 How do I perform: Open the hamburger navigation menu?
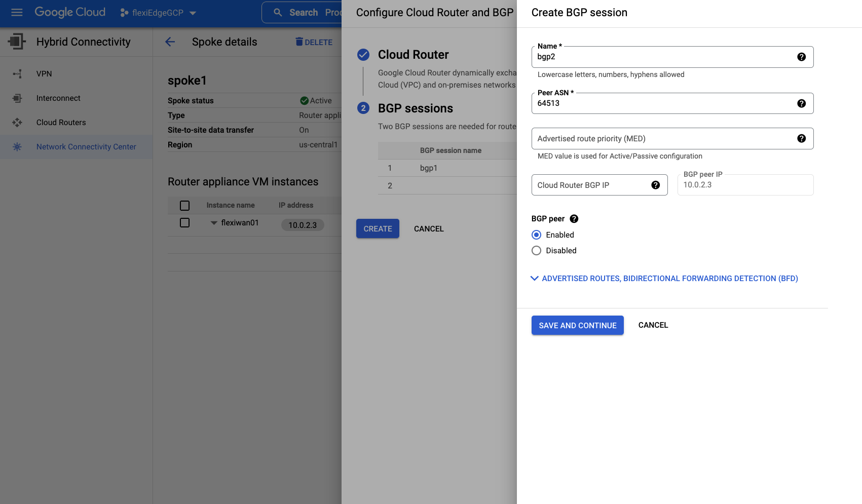pyautogui.click(x=17, y=12)
